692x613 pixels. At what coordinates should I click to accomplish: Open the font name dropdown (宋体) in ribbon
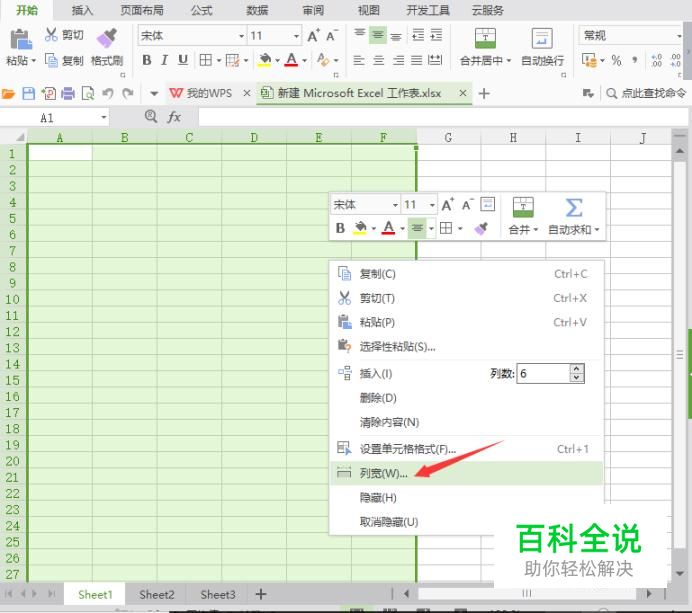[241, 36]
